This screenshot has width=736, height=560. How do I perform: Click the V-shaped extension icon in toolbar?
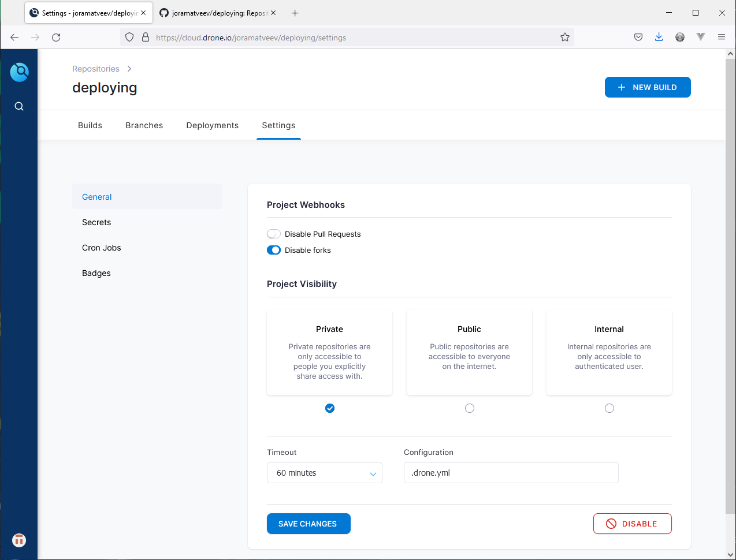[x=701, y=38]
